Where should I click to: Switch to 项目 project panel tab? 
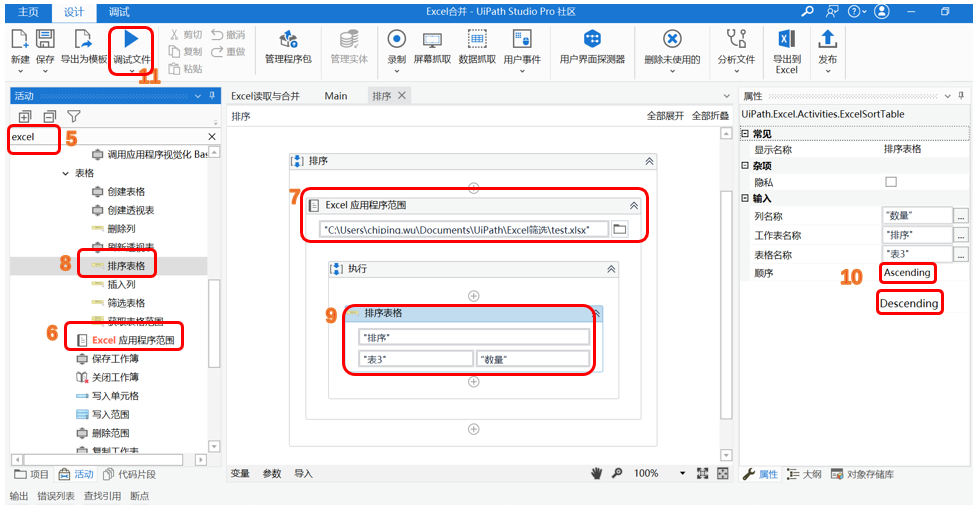32,474
